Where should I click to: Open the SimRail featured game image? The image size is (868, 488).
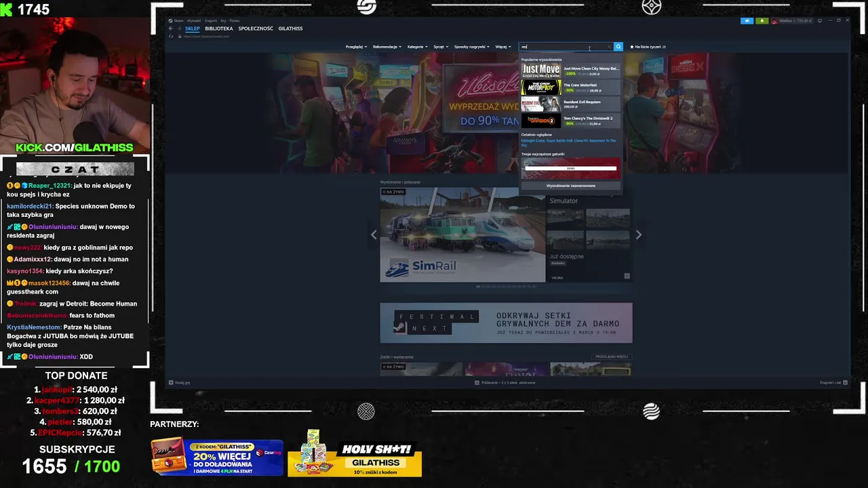tap(462, 235)
